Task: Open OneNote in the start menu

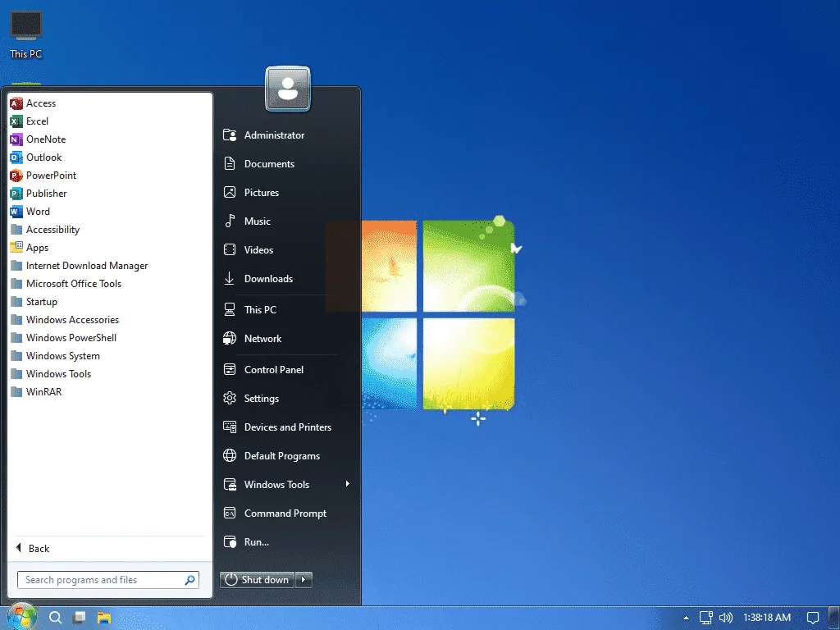Action: pyautogui.click(x=110, y=139)
